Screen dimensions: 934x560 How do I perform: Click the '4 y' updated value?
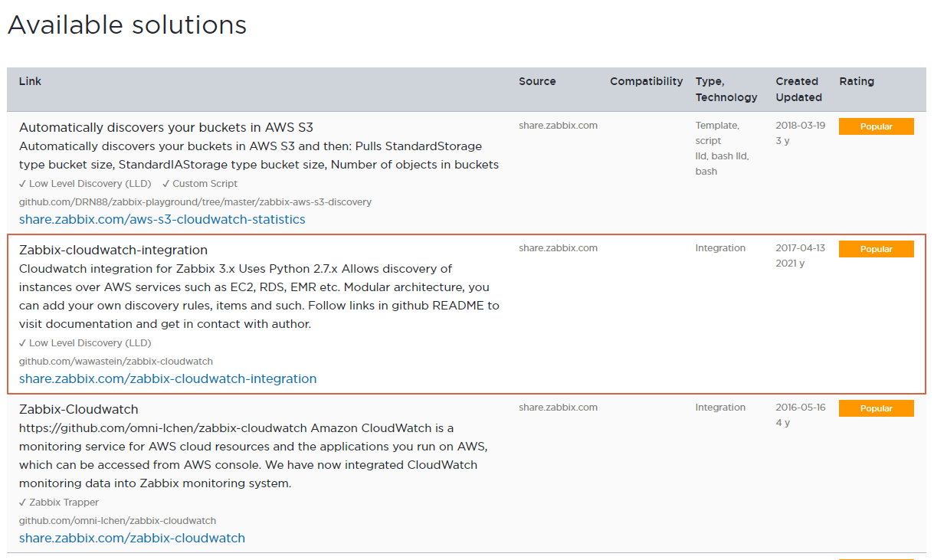pyautogui.click(x=782, y=423)
